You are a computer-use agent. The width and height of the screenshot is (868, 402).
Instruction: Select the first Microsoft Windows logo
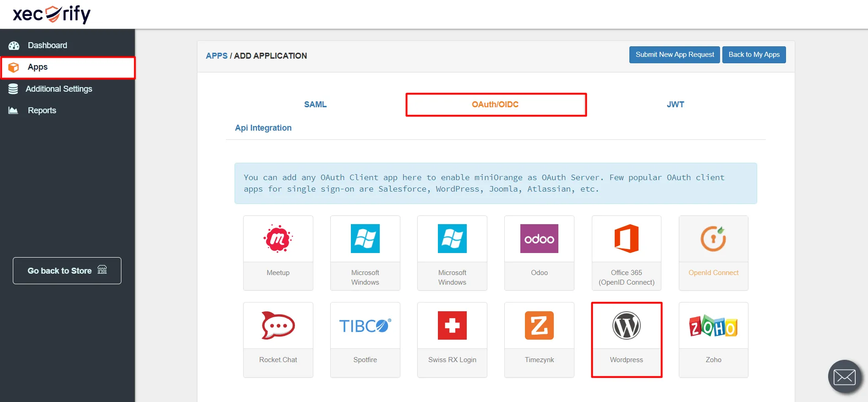coord(365,238)
